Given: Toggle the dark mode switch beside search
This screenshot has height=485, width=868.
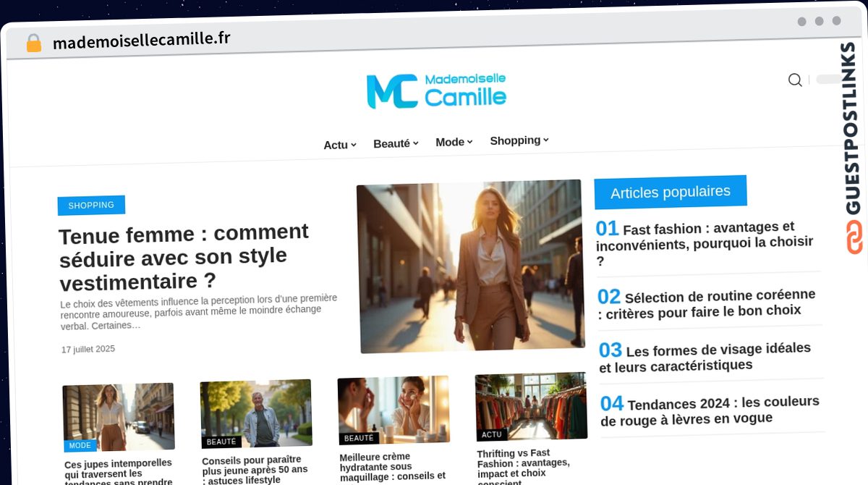Looking at the screenshot, I should pos(829,79).
